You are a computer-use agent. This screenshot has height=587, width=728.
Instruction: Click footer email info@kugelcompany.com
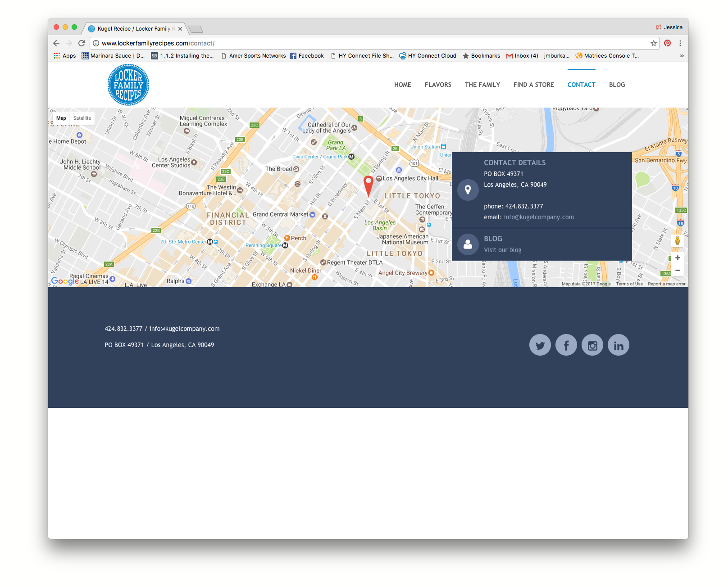tap(185, 329)
